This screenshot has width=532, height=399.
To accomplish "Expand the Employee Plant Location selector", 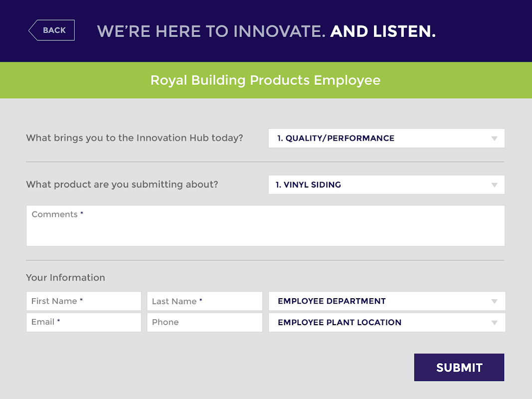I will 387,322.
